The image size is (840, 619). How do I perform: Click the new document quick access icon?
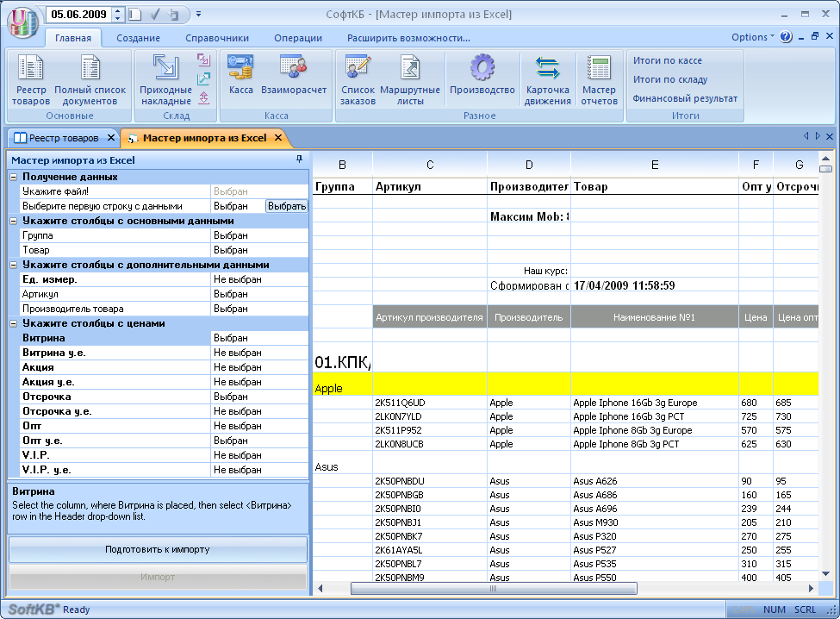[135, 15]
